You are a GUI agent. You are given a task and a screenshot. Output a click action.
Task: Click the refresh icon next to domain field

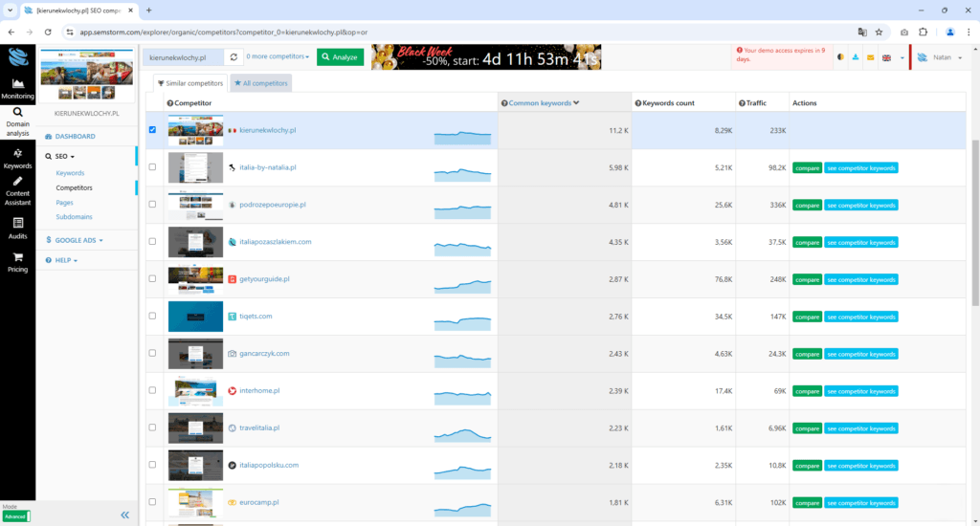coord(234,56)
